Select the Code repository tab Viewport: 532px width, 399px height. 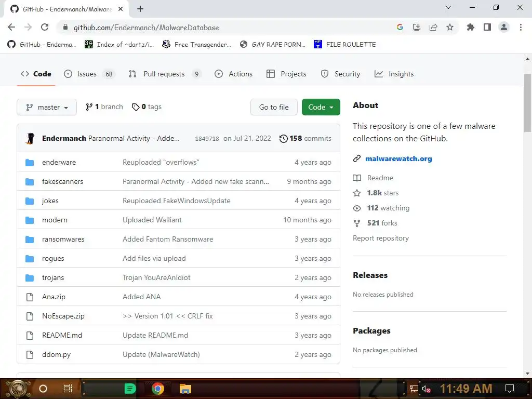pos(36,74)
